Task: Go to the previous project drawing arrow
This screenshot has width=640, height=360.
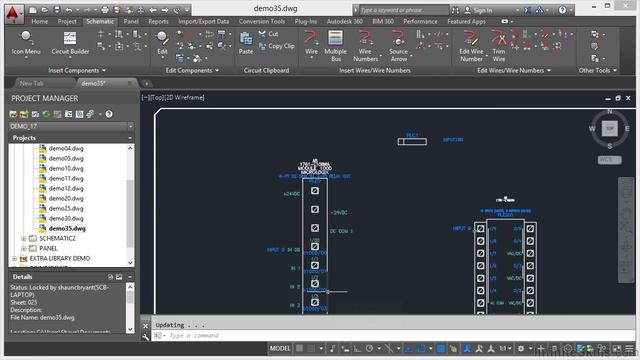Action: [x=153, y=10]
